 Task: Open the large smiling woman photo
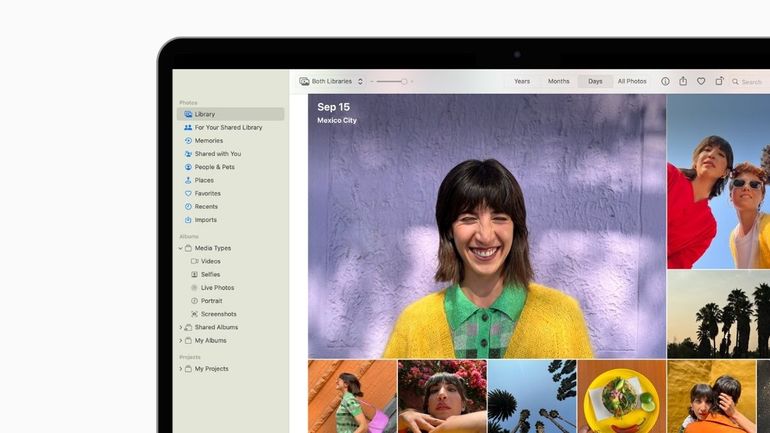(x=487, y=226)
